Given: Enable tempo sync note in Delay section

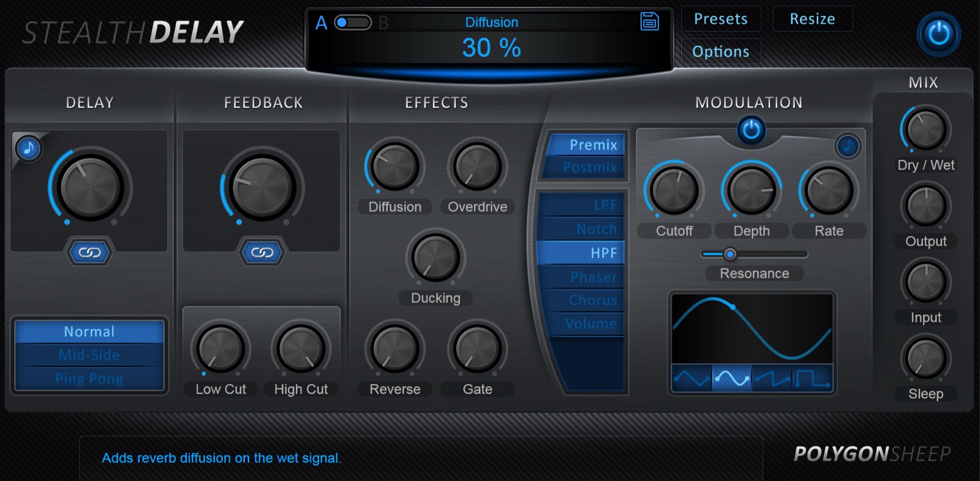Looking at the screenshot, I should [x=28, y=148].
